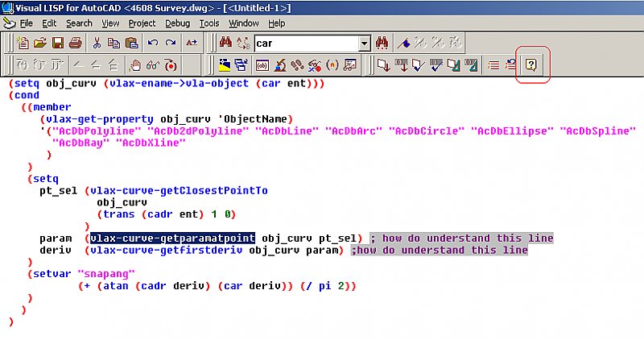Screen dimensions: 644x340
Task: Open Symbol Service icon
Action: coord(315,65)
